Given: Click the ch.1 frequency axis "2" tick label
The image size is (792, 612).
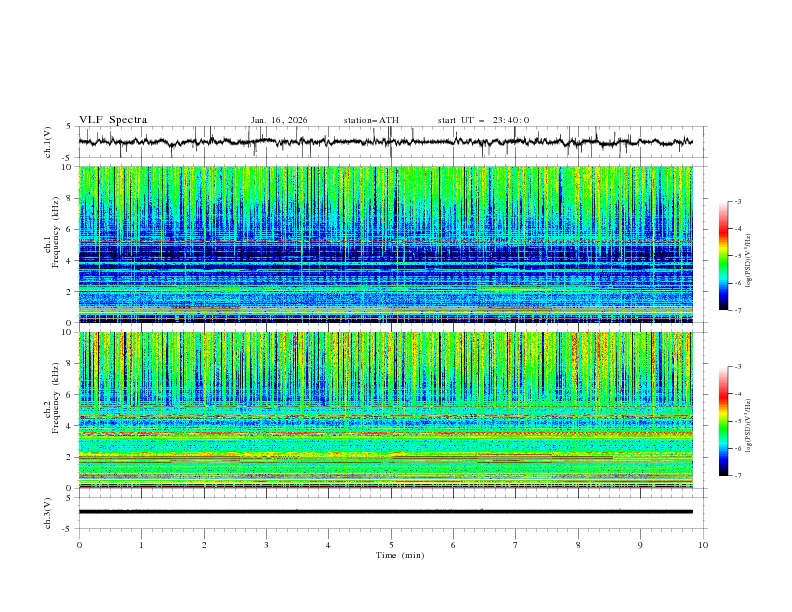Looking at the screenshot, I should pyautogui.click(x=70, y=291).
